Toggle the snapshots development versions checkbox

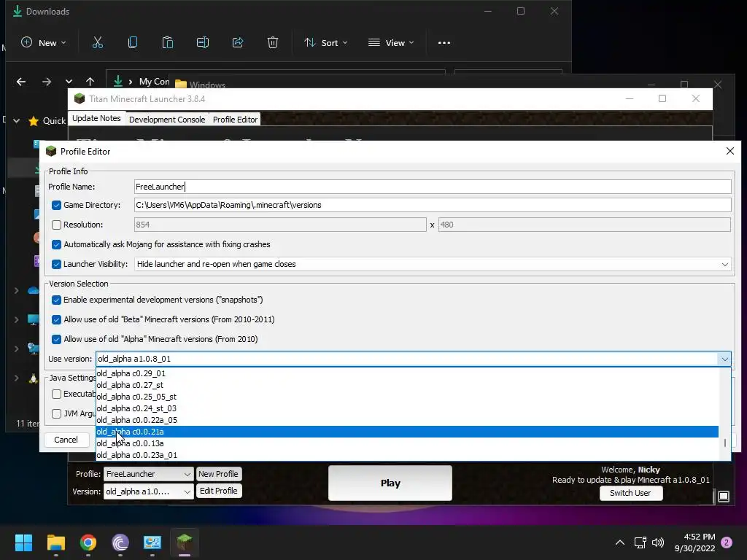click(56, 300)
